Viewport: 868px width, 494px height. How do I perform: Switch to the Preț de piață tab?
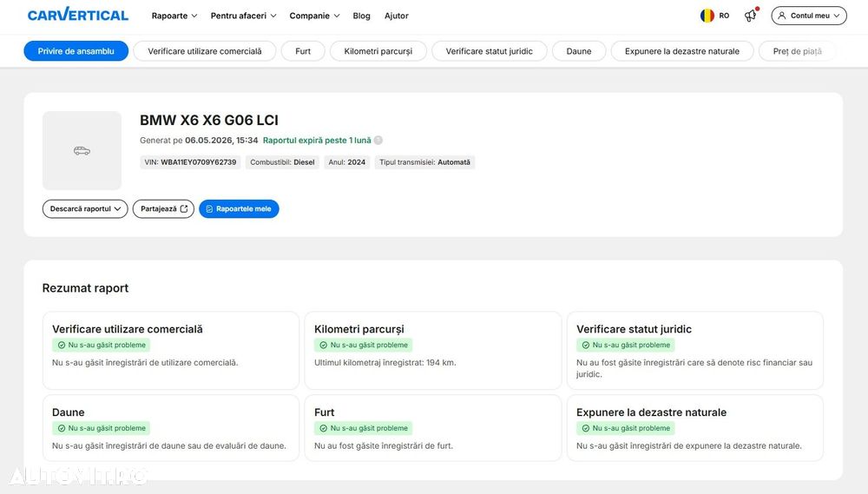point(797,51)
